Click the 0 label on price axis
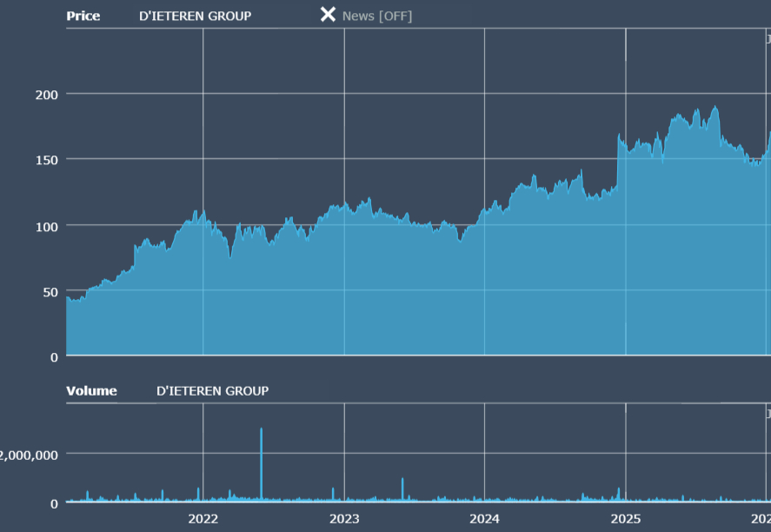The image size is (771, 532). (x=54, y=356)
